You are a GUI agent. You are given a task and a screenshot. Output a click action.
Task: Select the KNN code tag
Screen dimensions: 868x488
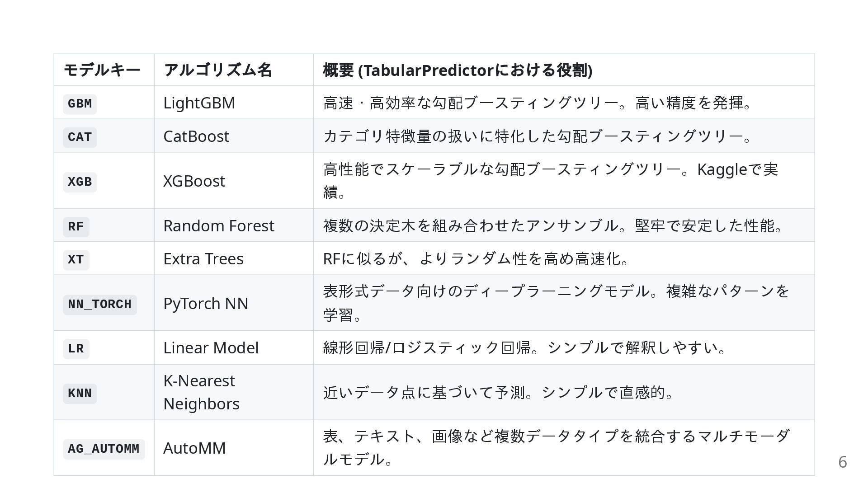point(80,393)
